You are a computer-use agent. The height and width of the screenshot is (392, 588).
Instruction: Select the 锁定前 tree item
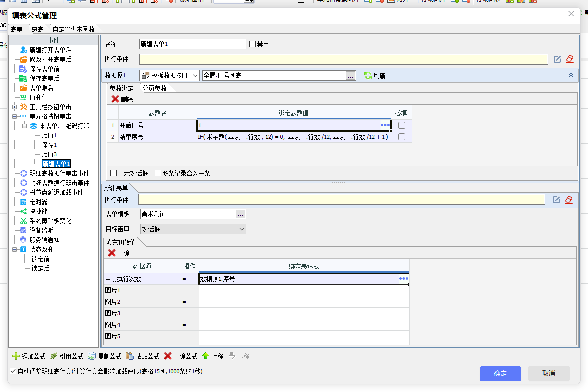click(40, 259)
